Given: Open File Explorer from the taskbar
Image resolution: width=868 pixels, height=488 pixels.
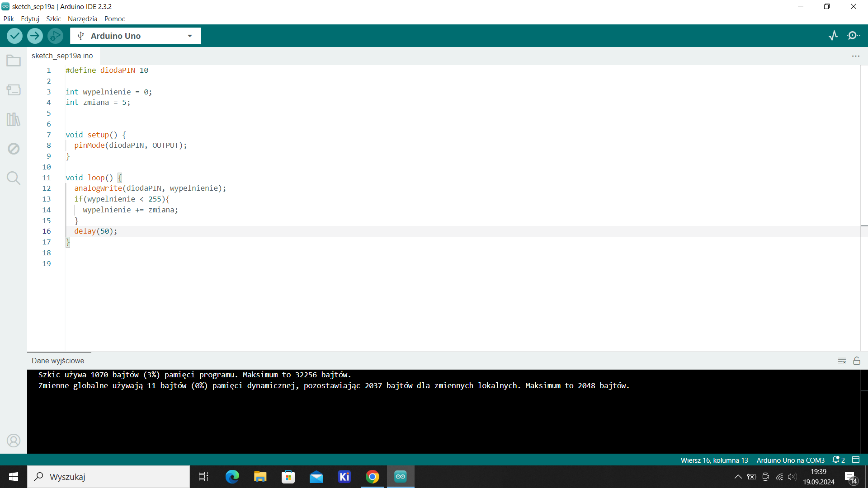Looking at the screenshot, I should pyautogui.click(x=260, y=477).
